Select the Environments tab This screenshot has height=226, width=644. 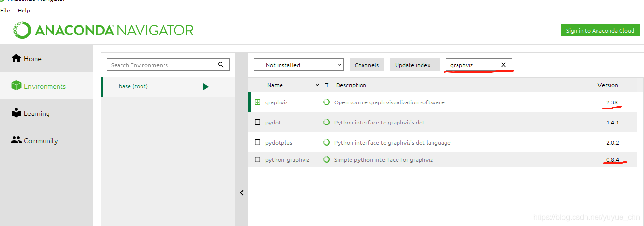point(47,86)
